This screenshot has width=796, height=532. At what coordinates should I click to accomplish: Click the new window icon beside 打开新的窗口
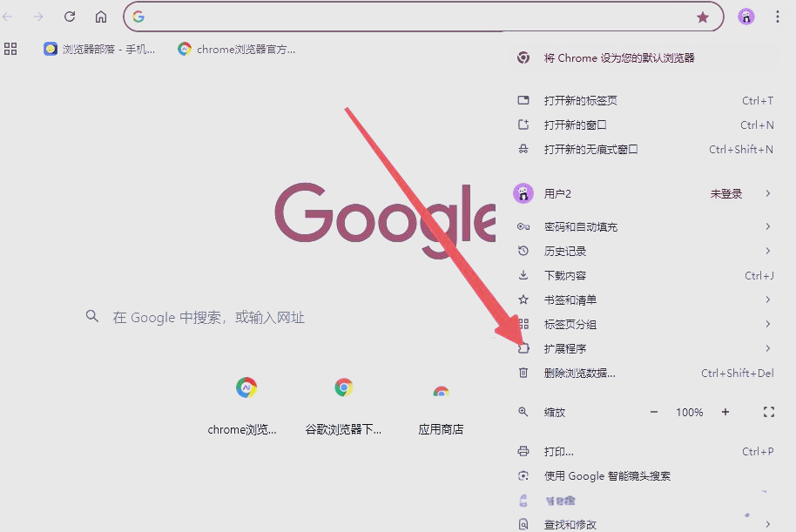click(523, 125)
